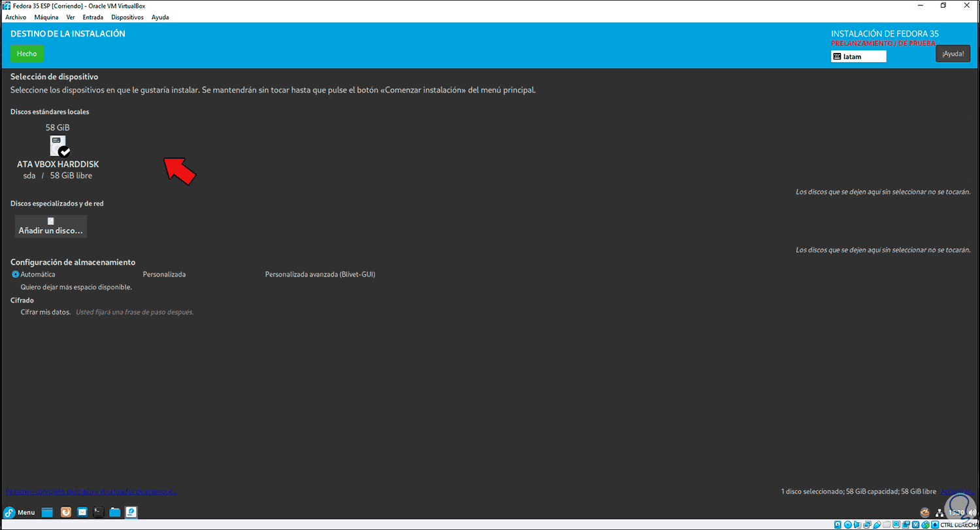Viewport: 980px width, 530px height.
Task: Click the latam keyboard layout indicator
Action: [x=858, y=56]
